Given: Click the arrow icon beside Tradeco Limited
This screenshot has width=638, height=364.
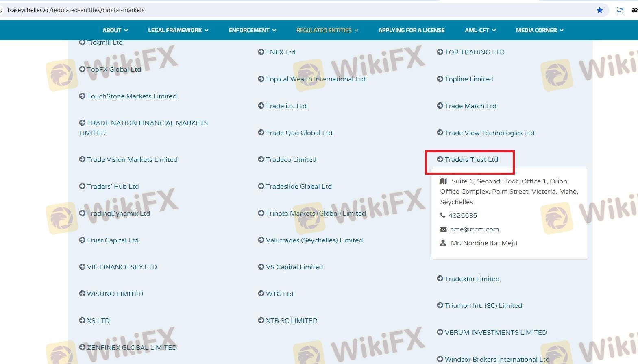Looking at the screenshot, I should click(261, 159).
